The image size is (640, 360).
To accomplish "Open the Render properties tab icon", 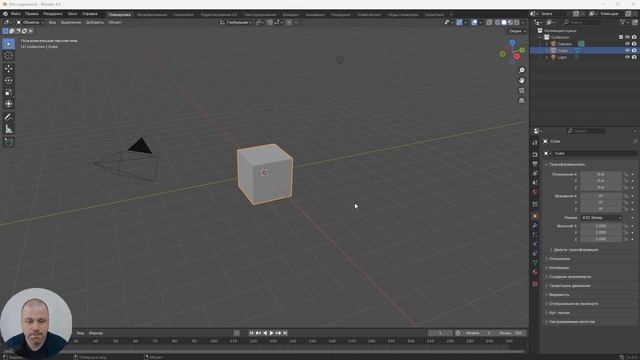I will pyautogui.click(x=535, y=155).
